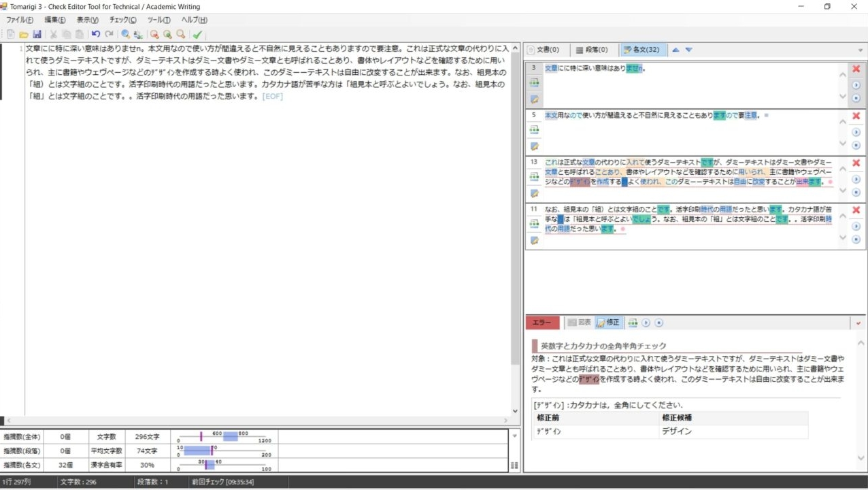
Task: Navigate to the next issue with the blue down triangle
Action: click(x=688, y=49)
